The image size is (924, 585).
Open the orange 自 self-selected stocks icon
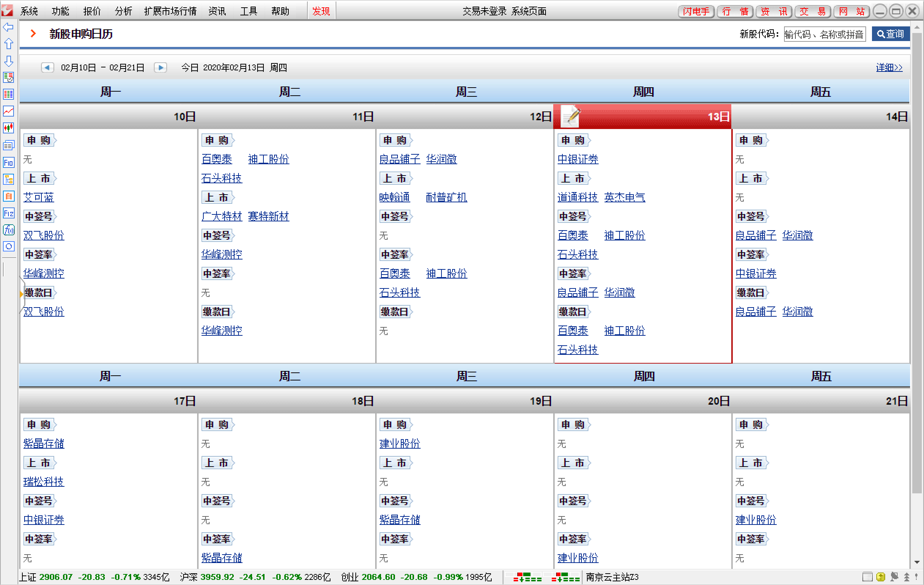point(8,196)
